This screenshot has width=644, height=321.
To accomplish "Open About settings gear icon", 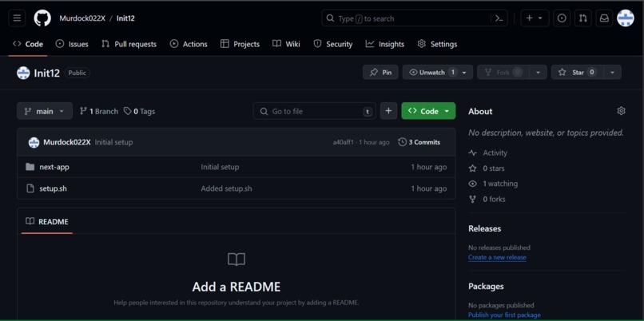I will [x=621, y=111].
